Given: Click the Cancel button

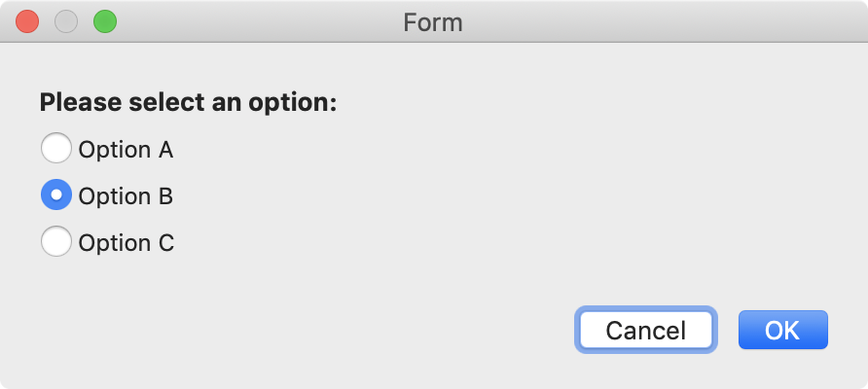Looking at the screenshot, I should tap(646, 330).
